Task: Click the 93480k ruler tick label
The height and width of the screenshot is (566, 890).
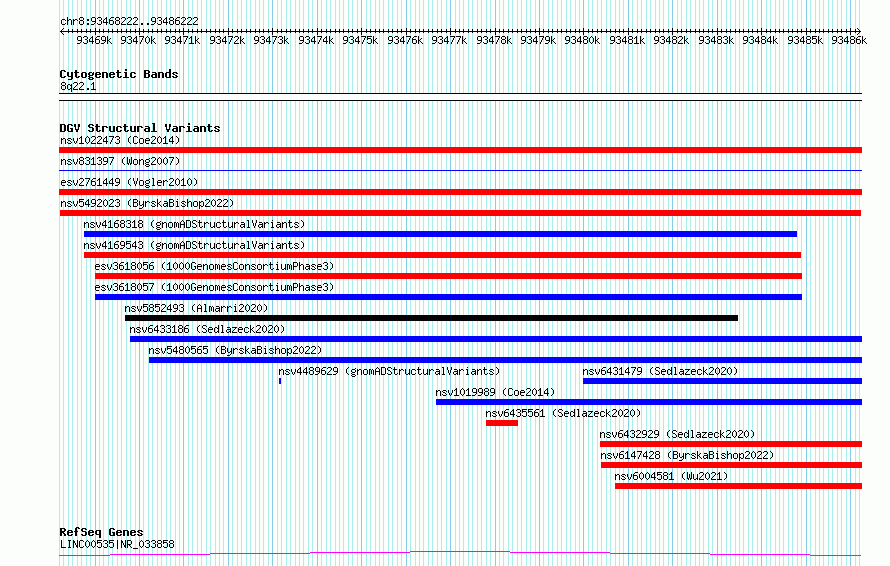Action: tap(582, 40)
